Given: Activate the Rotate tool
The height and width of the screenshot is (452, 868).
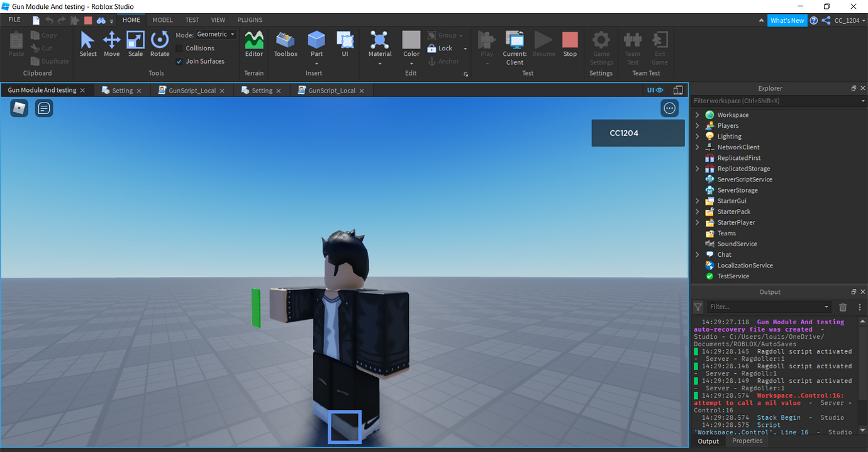Looking at the screenshot, I should [x=160, y=40].
